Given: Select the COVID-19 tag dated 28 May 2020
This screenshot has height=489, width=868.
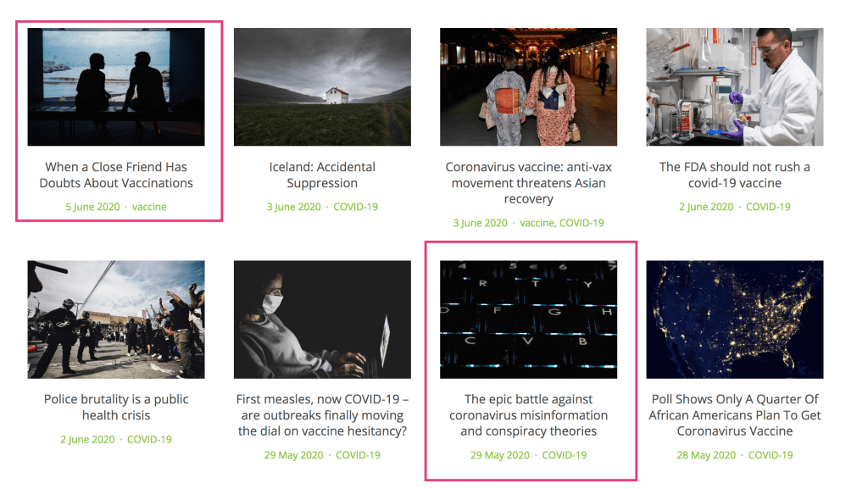Looking at the screenshot, I should [771, 455].
